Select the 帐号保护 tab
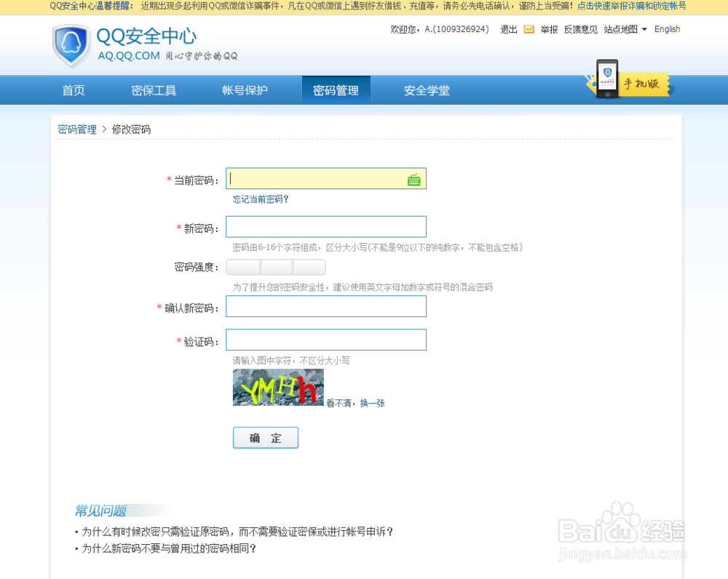Viewport: 728px width, 579px height. tap(245, 89)
